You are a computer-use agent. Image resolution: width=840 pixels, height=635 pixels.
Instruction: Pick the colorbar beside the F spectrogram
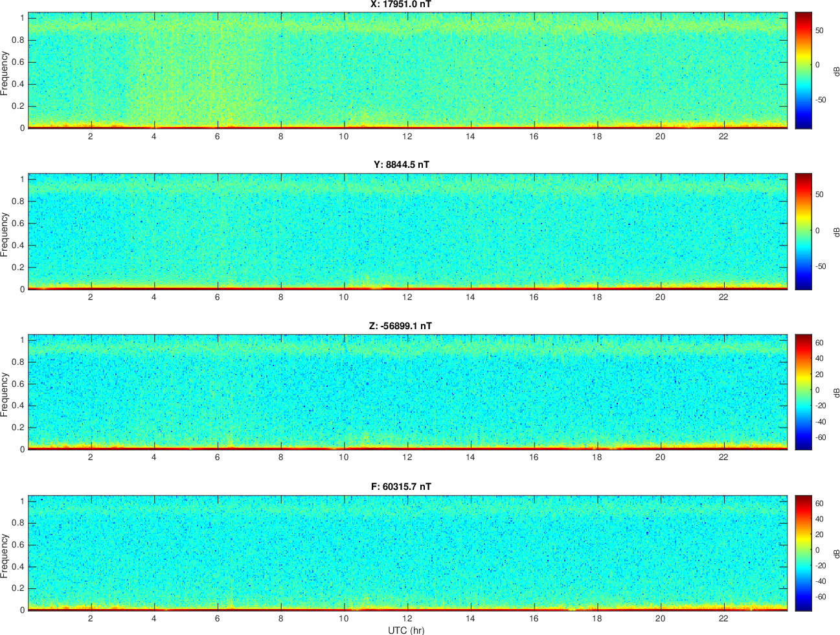tap(803, 553)
